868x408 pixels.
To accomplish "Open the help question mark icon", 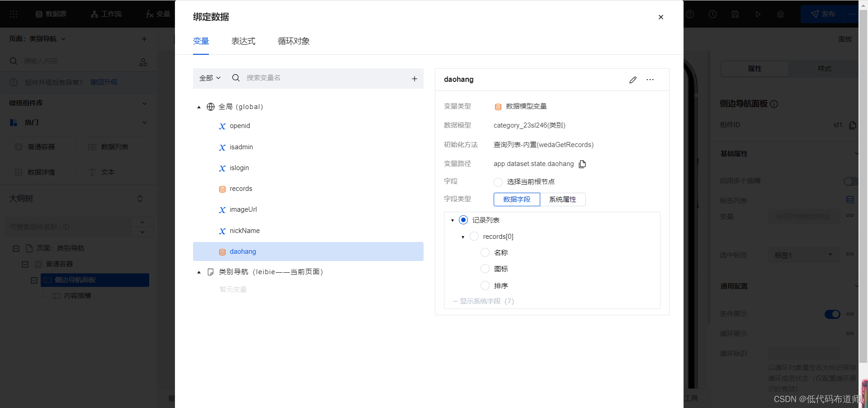I will coord(690,14).
